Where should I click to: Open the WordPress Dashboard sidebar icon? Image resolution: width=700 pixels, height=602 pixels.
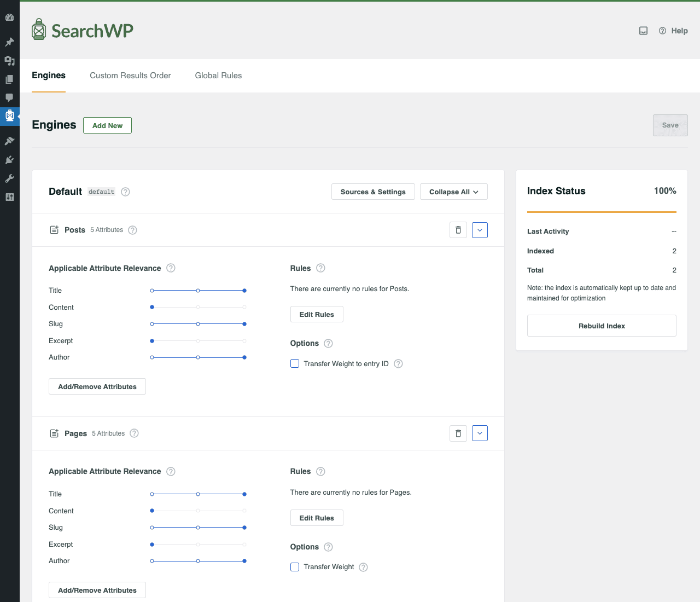(9, 18)
